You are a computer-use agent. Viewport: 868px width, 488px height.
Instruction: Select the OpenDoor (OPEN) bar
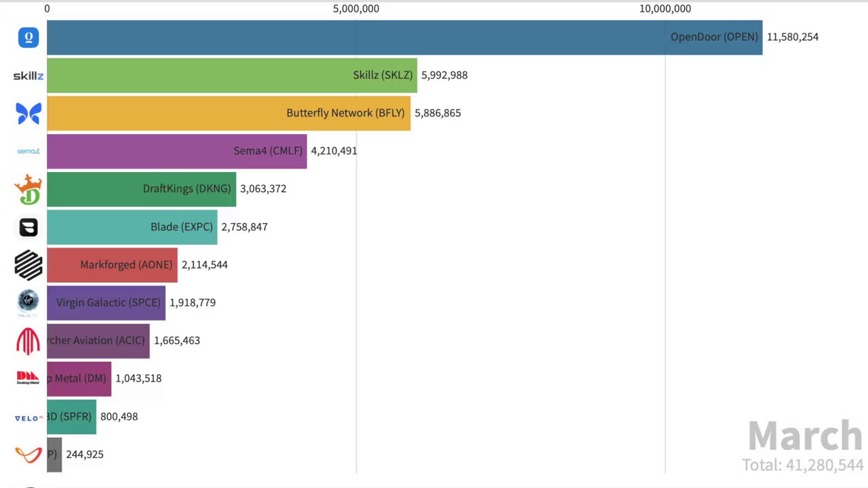405,37
